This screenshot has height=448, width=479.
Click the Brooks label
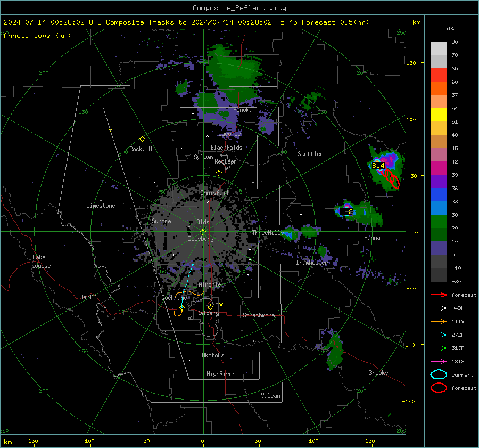pyautogui.click(x=378, y=373)
